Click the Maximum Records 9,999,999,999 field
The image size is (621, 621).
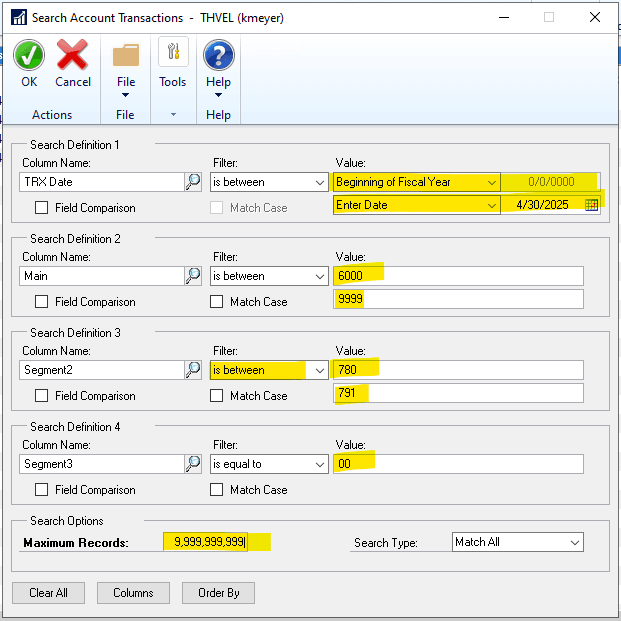click(206, 541)
